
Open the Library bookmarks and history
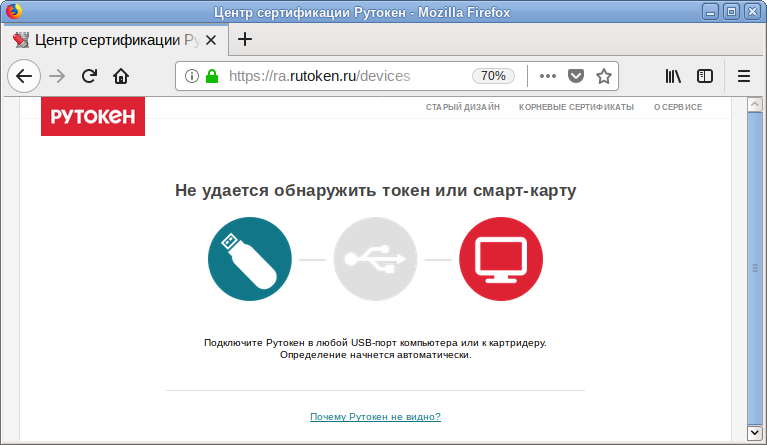point(673,76)
